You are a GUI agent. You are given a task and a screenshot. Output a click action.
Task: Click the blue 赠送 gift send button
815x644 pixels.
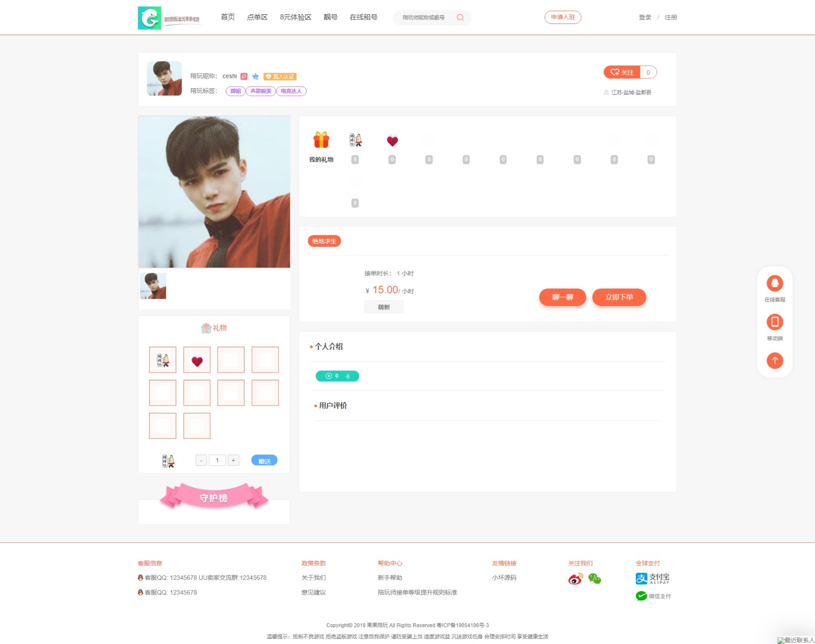[x=264, y=460]
